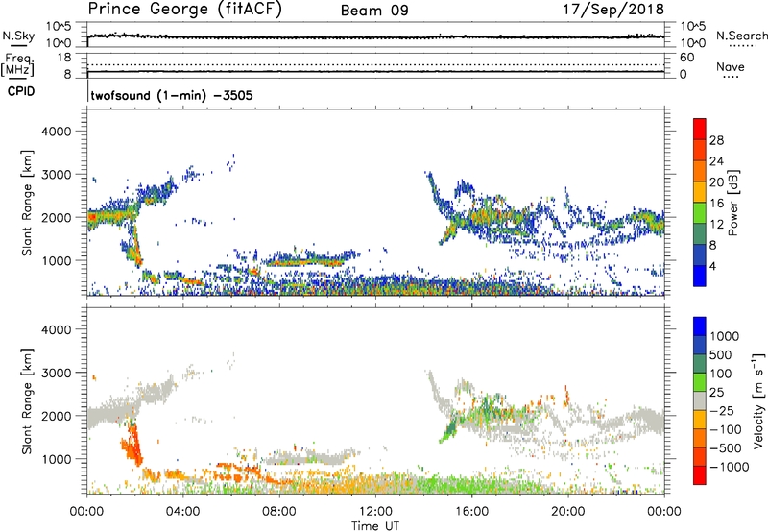The width and height of the screenshot is (768, 532).
Task: Click the '12:00' time axis label
Action: coord(375,512)
